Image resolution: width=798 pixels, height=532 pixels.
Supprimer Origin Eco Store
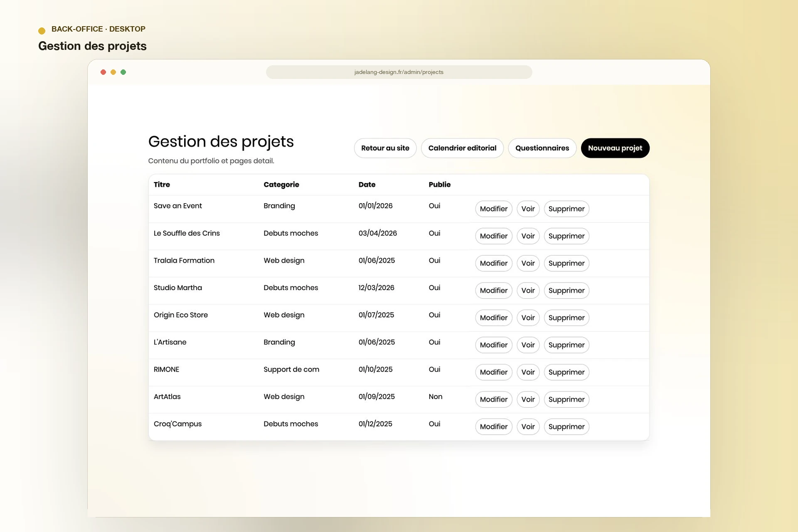[x=566, y=318]
